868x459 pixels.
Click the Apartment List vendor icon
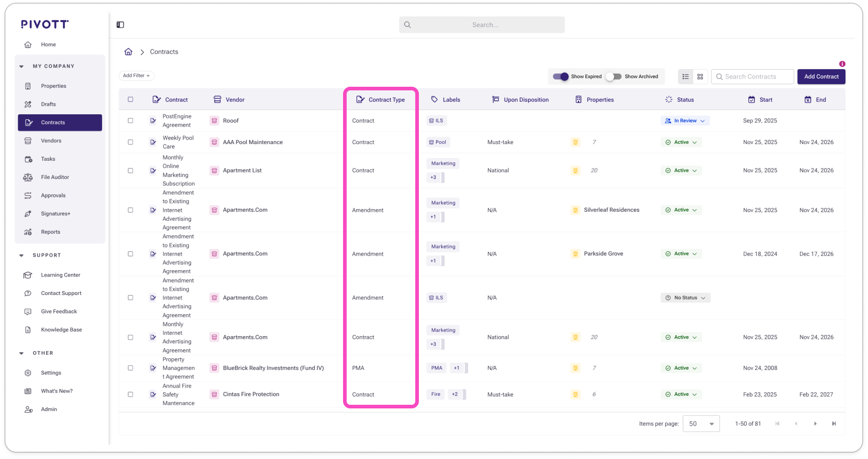tap(214, 171)
